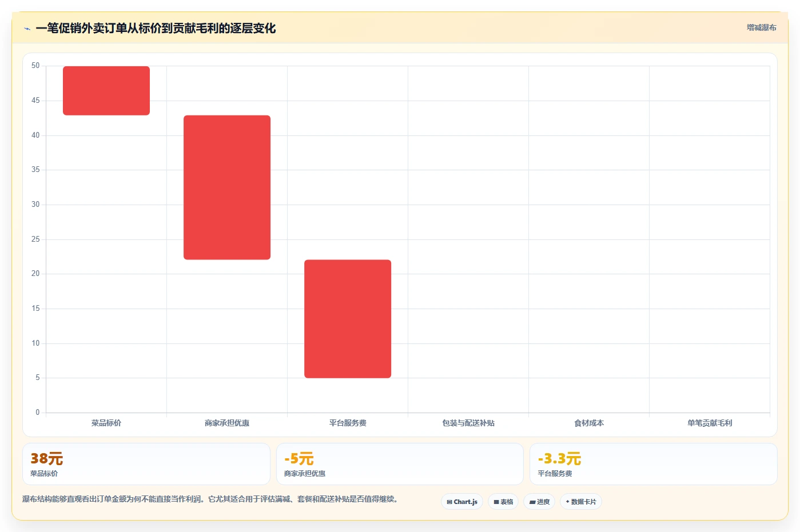Click the Chart.js chip
Viewport: 800px width, 532px height.
(x=462, y=502)
